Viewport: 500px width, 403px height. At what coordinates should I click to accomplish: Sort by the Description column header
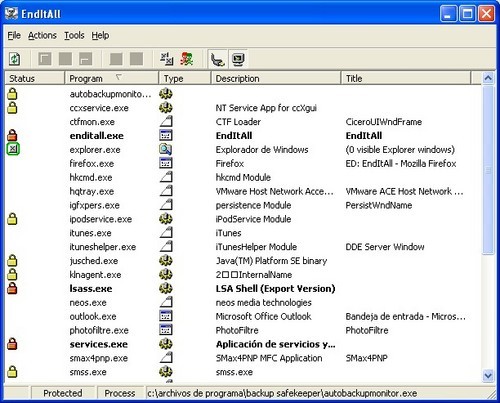pyautogui.click(x=276, y=78)
